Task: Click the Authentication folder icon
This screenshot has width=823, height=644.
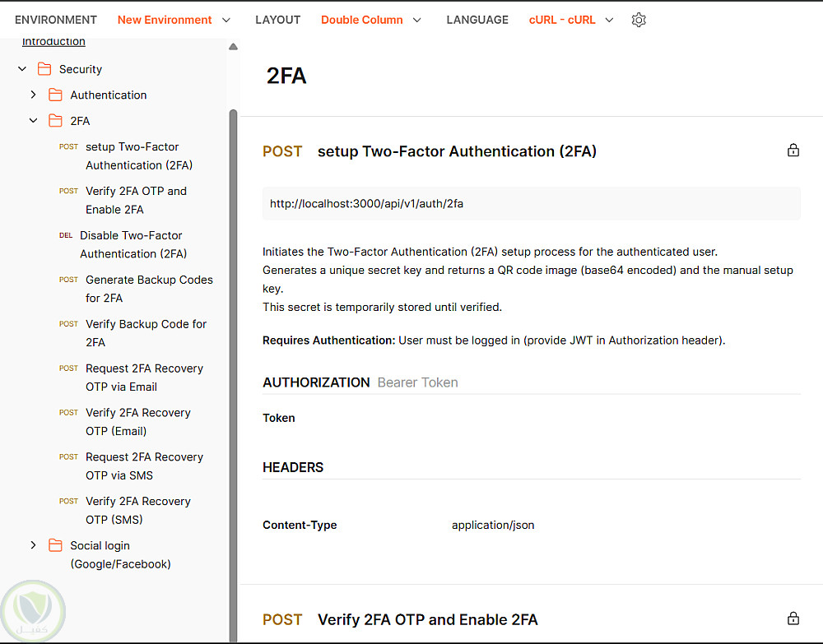Action: [x=56, y=95]
